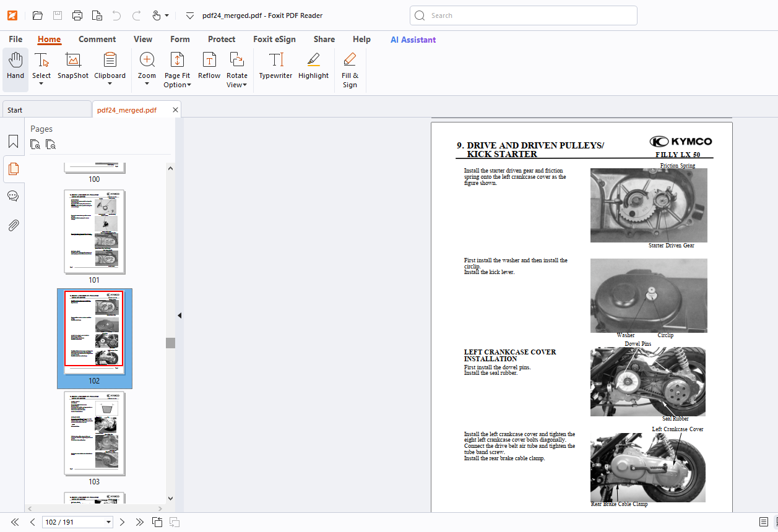Expand the Select tool dropdown arrow
The image size is (778, 532).
41,84
